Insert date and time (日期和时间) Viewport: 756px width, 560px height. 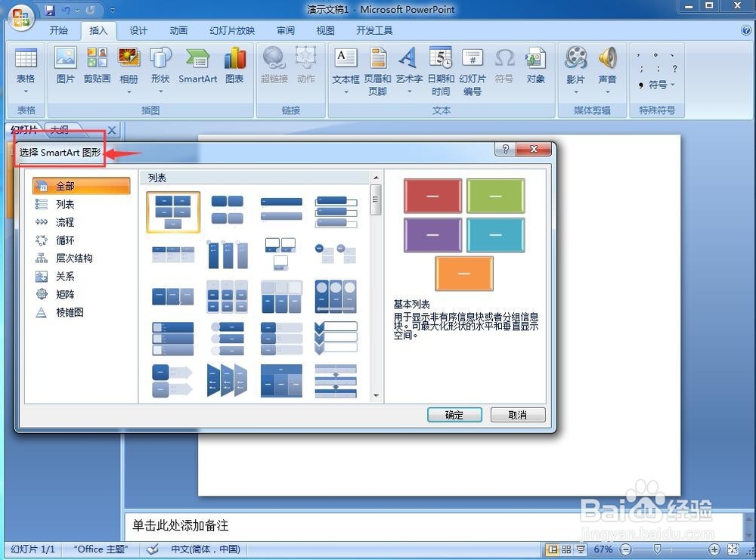pos(441,70)
